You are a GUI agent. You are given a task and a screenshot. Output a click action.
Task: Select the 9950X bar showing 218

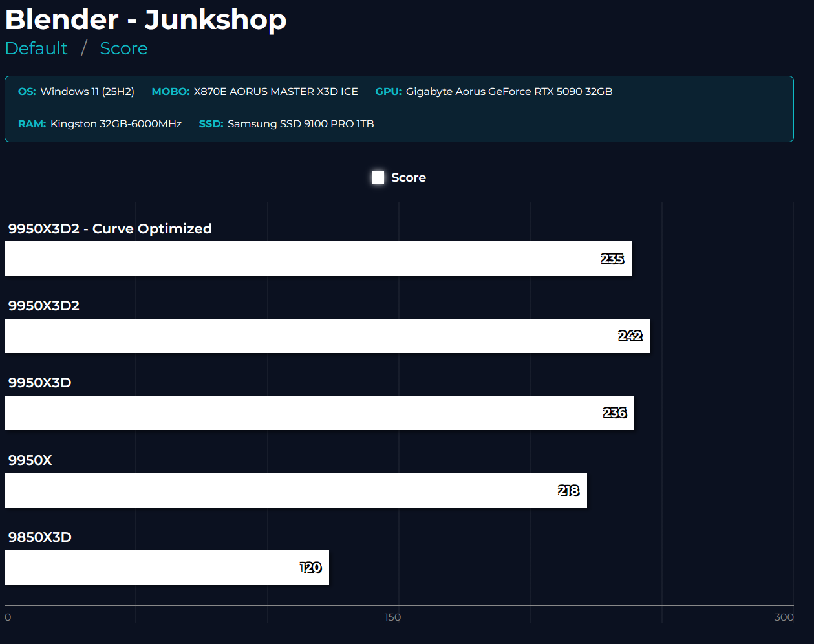coord(296,490)
